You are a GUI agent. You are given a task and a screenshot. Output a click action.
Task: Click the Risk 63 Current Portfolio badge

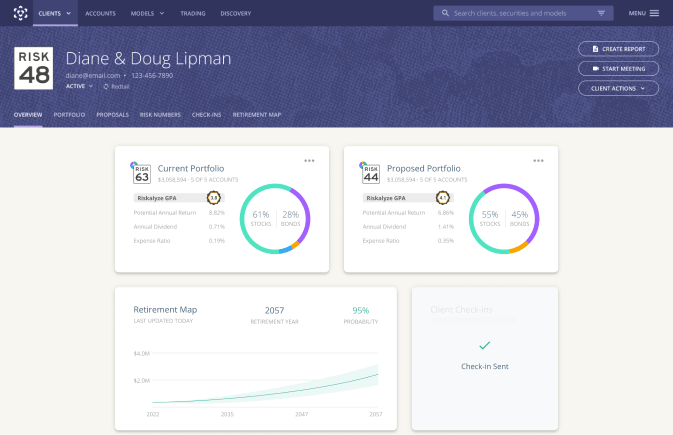(x=142, y=174)
